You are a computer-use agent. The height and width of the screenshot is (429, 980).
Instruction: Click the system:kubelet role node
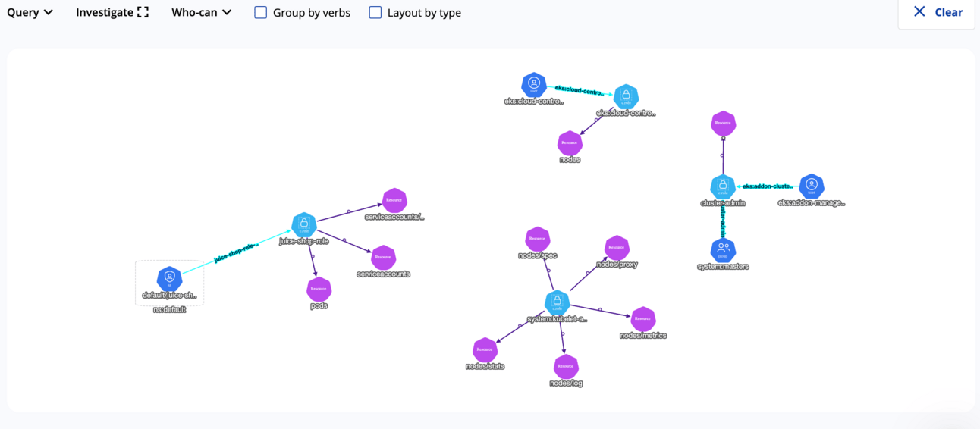point(557,302)
